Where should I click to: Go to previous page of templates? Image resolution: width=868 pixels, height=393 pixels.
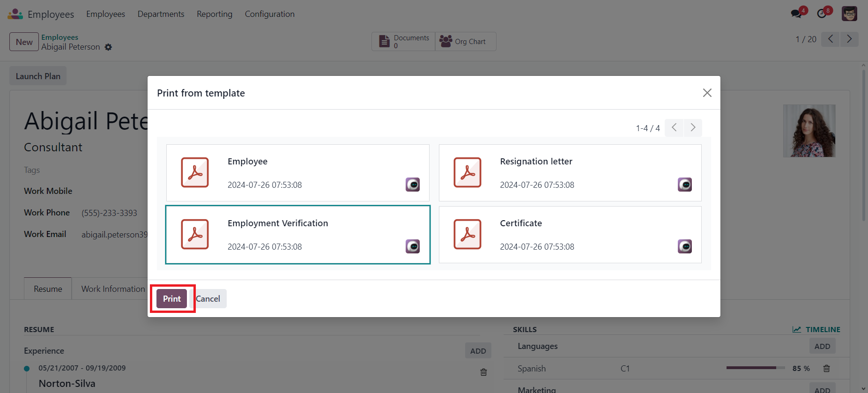point(674,128)
